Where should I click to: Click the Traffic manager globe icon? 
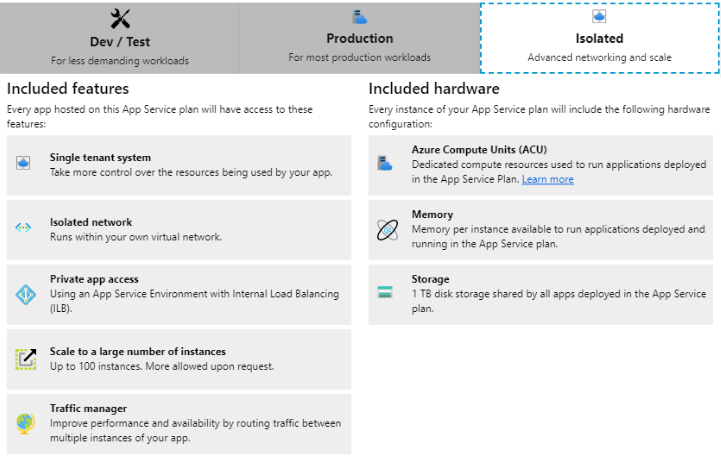click(x=25, y=423)
